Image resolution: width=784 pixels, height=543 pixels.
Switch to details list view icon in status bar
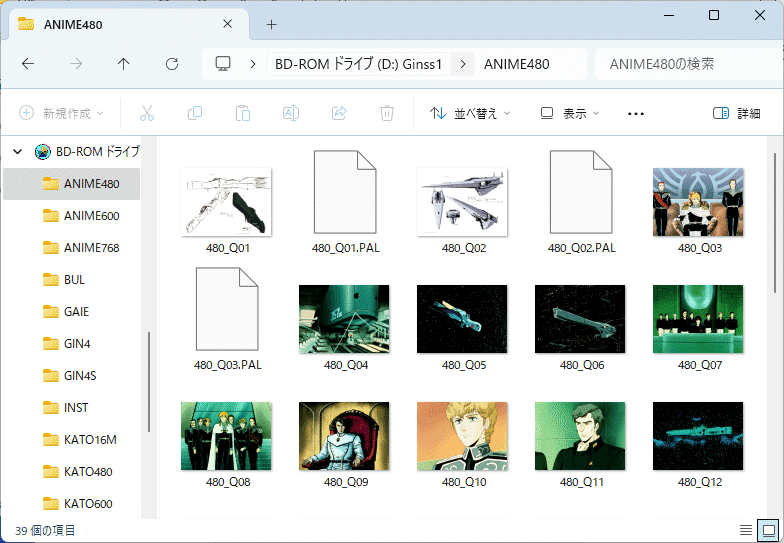point(746,530)
